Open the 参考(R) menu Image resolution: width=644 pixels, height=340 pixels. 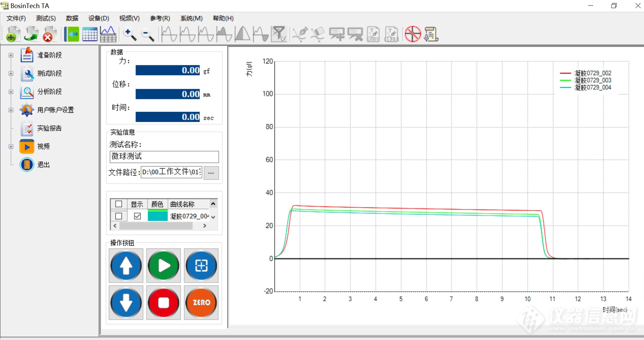pos(160,18)
